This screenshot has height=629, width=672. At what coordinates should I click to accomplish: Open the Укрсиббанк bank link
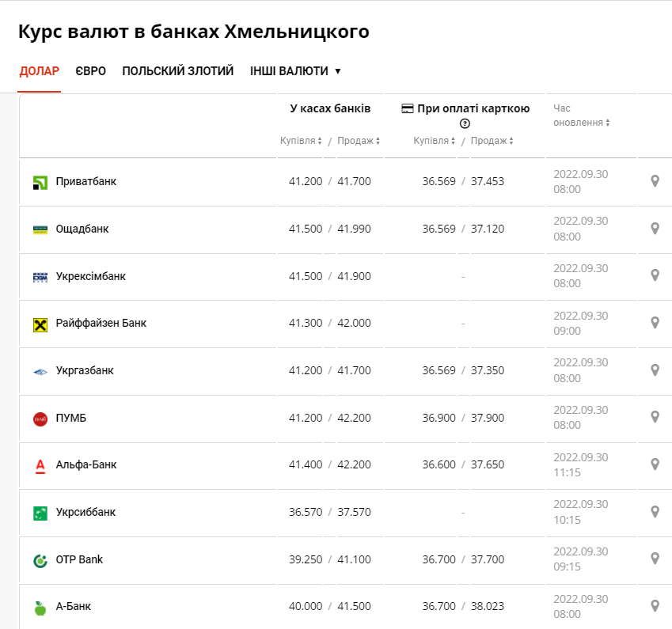point(85,512)
